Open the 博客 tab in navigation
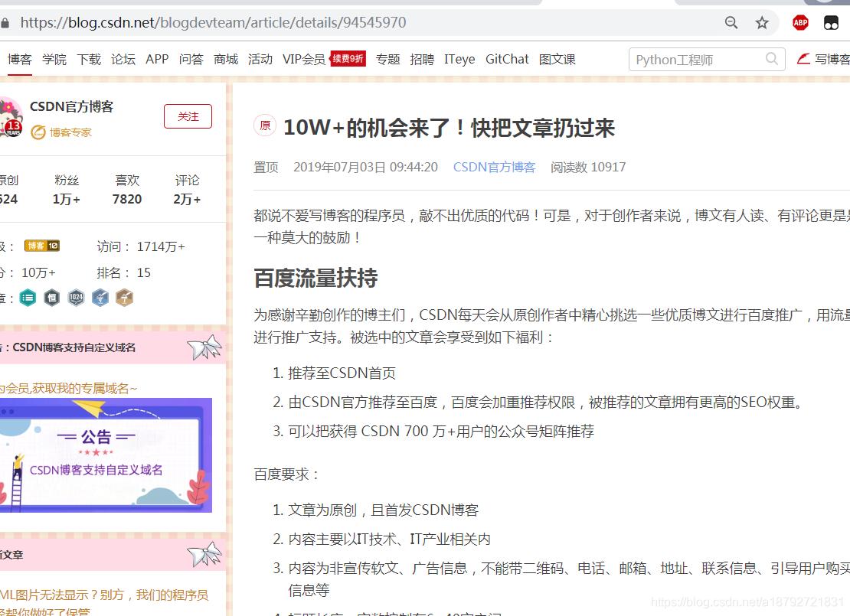This screenshot has height=616, width=850. [19, 59]
